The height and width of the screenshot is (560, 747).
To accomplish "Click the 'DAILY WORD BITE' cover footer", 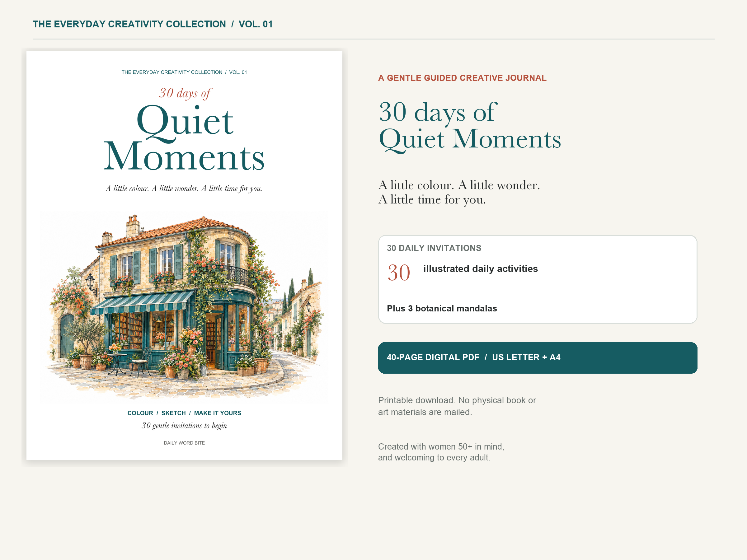I will coord(184,443).
